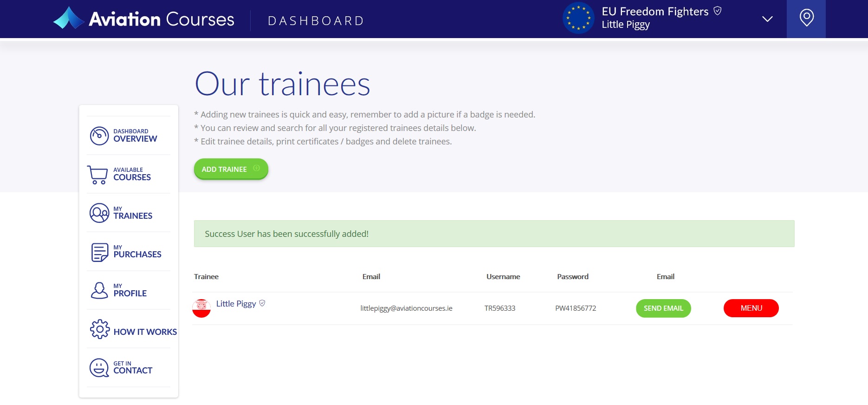Open the Little Piggy trainee name link
This screenshot has height=405, width=868.
236,304
